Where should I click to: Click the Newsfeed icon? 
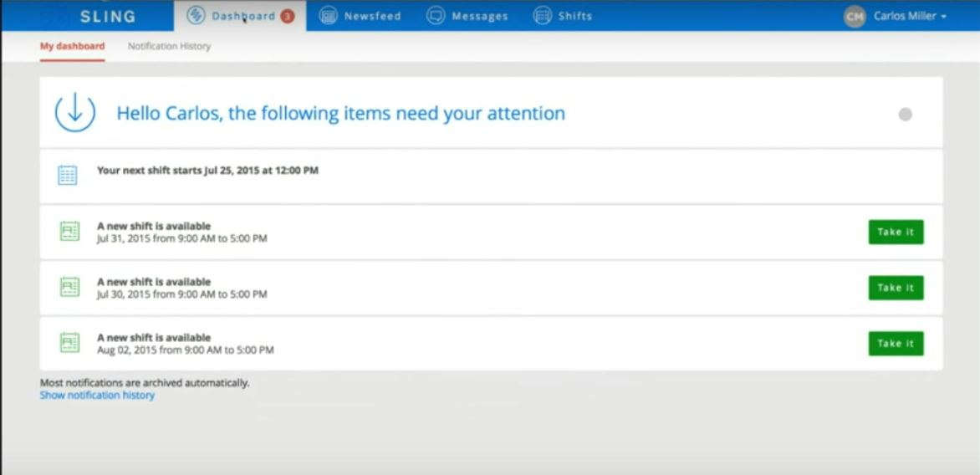coord(328,16)
